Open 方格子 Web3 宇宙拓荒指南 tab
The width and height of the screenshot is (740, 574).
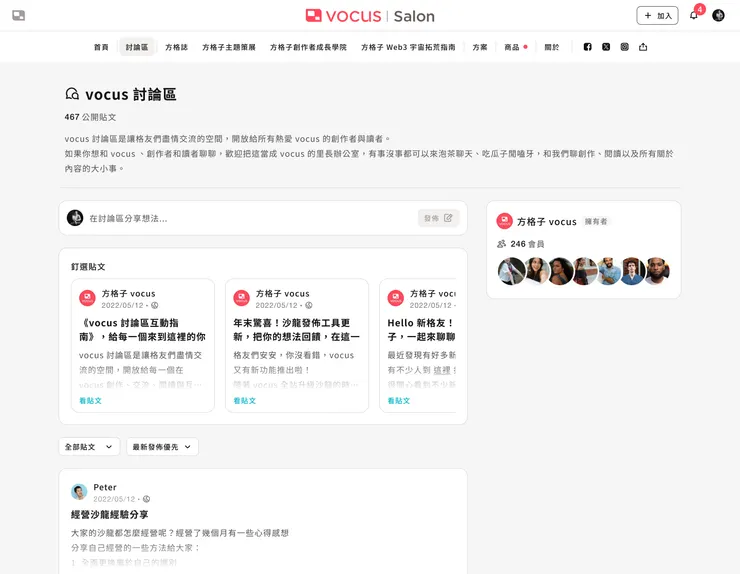pos(408,47)
